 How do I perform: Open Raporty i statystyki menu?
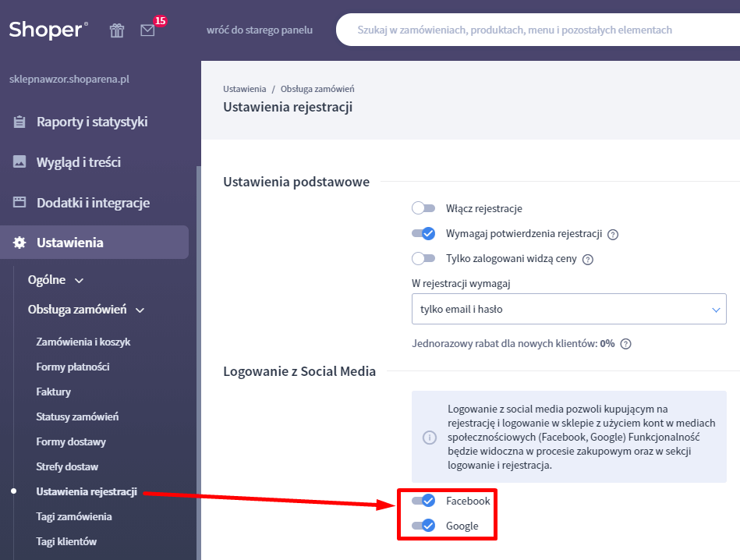tap(92, 122)
